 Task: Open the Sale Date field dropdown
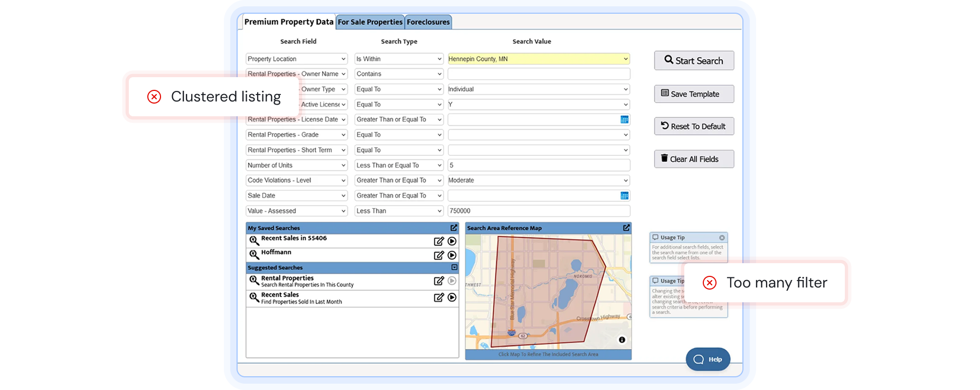tap(296, 196)
